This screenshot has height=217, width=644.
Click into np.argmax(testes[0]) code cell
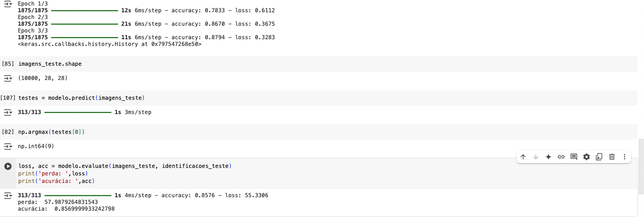point(238,132)
